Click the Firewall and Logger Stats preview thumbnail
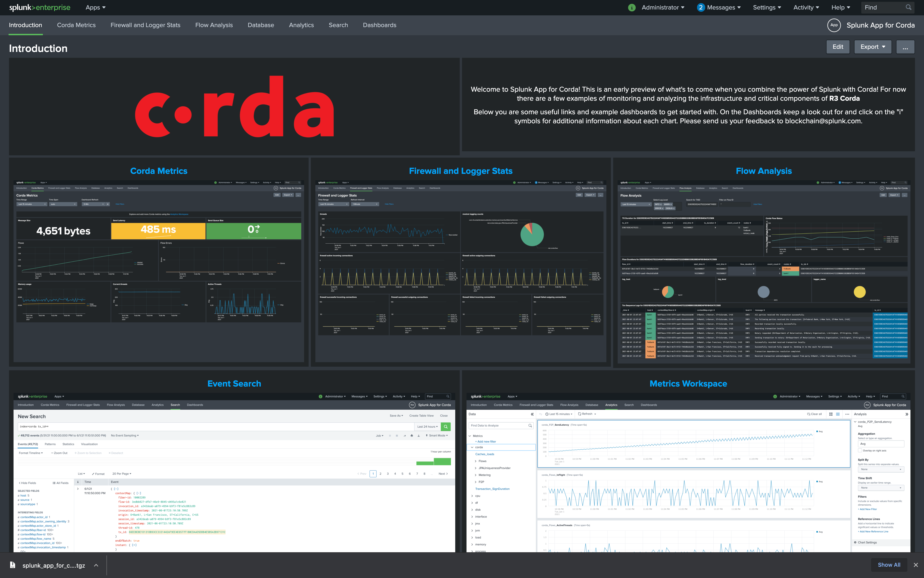924x578 pixels. click(x=460, y=271)
